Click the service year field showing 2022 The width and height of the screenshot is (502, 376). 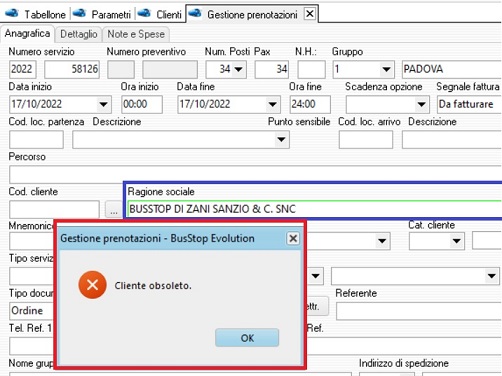(x=22, y=69)
